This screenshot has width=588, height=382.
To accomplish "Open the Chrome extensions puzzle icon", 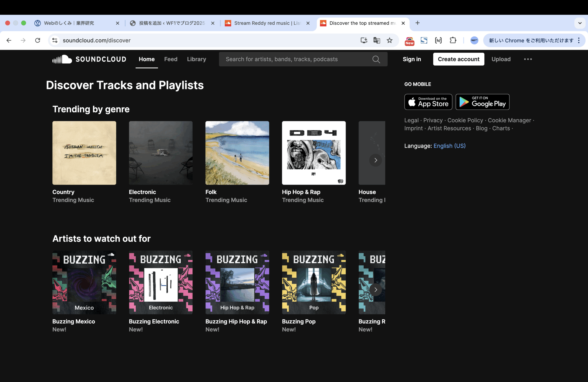I will pyautogui.click(x=453, y=40).
